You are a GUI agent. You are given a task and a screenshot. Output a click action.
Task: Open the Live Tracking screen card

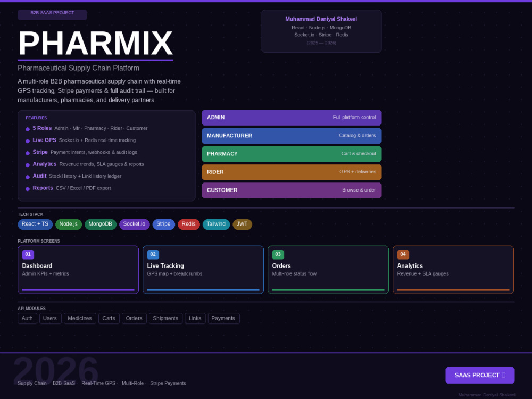[x=203, y=270]
